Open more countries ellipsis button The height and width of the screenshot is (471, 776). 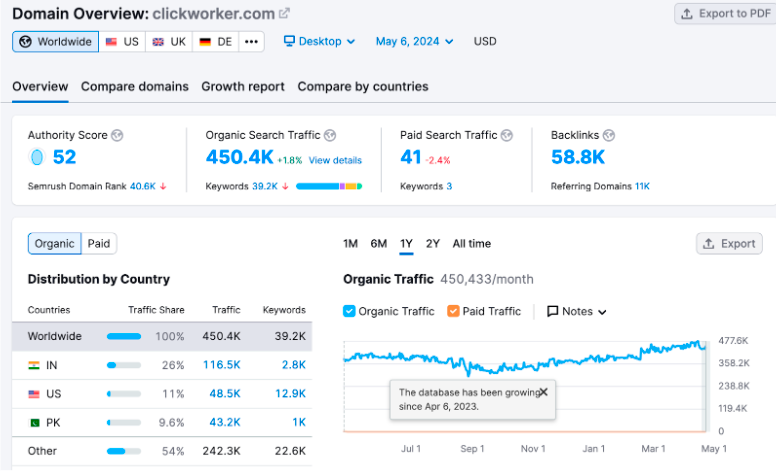click(251, 42)
